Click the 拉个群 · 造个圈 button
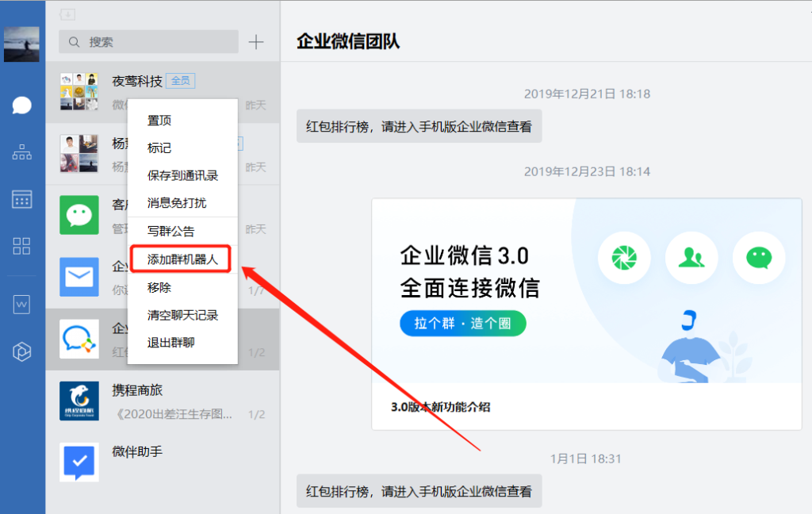Viewport: 812px width, 514px height. 463,324
